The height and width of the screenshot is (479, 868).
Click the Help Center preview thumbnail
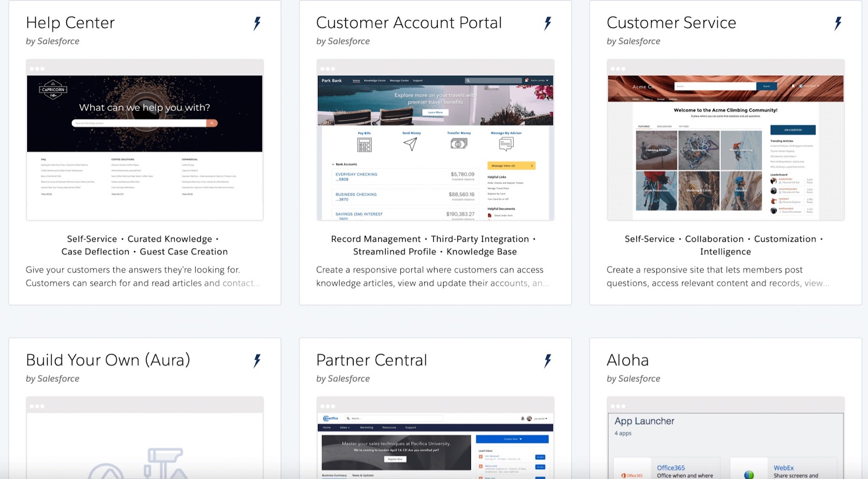145,140
